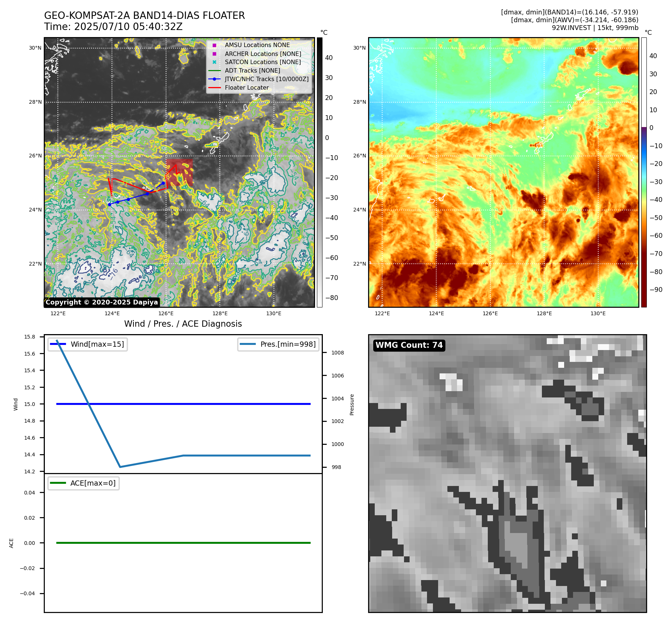Image resolution: width=672 pixels, height=626 pixels.
Task: Click the red shaded floater box on map
Action: click(179, 173)
